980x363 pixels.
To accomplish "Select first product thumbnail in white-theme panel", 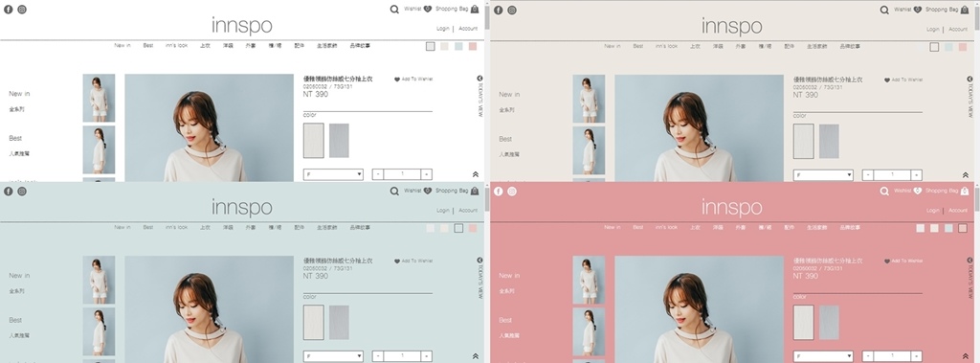I will coord(99,99).
